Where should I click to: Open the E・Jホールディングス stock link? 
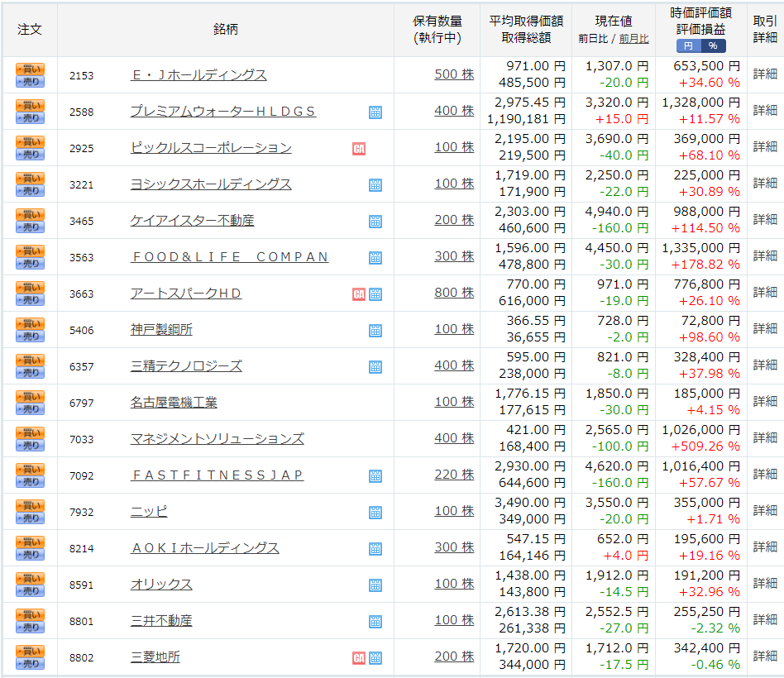point(198,75)
